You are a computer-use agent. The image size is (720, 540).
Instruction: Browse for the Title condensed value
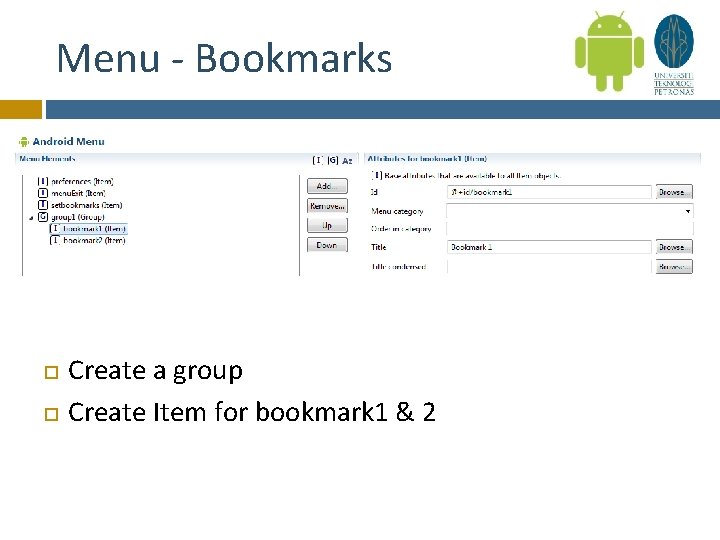point(674,266)
